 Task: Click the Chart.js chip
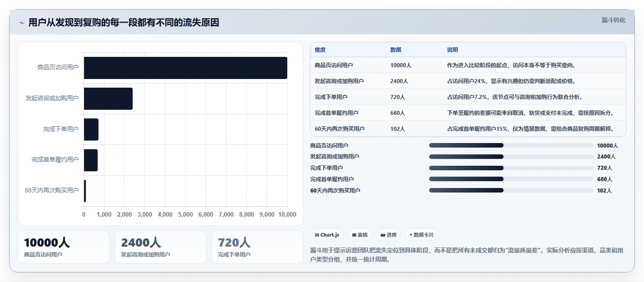point(327,235)
